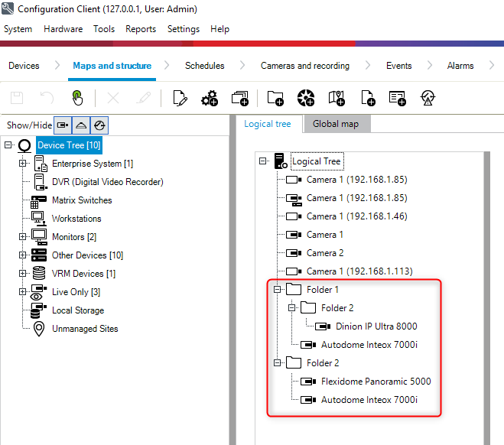Click the add command script icon
Screen dimensions: 504x445
tap(397, 98)
